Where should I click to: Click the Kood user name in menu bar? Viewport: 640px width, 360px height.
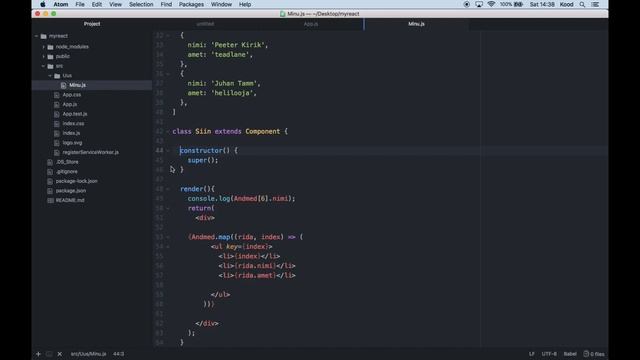(x=567, y=4)
